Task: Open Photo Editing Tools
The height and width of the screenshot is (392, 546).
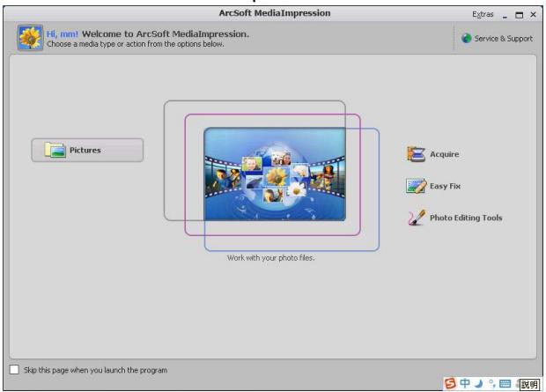Action: pyautogui.click(x=454, y=218)
